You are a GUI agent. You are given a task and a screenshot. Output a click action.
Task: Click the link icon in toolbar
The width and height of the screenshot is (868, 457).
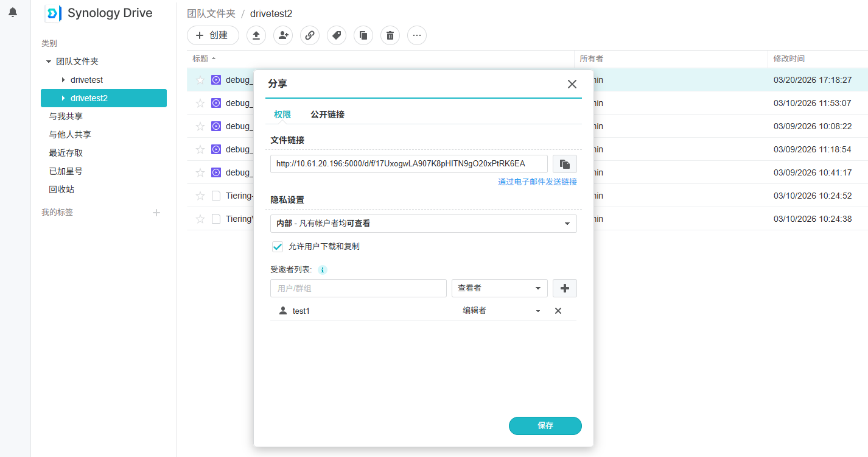click(310, 35)
